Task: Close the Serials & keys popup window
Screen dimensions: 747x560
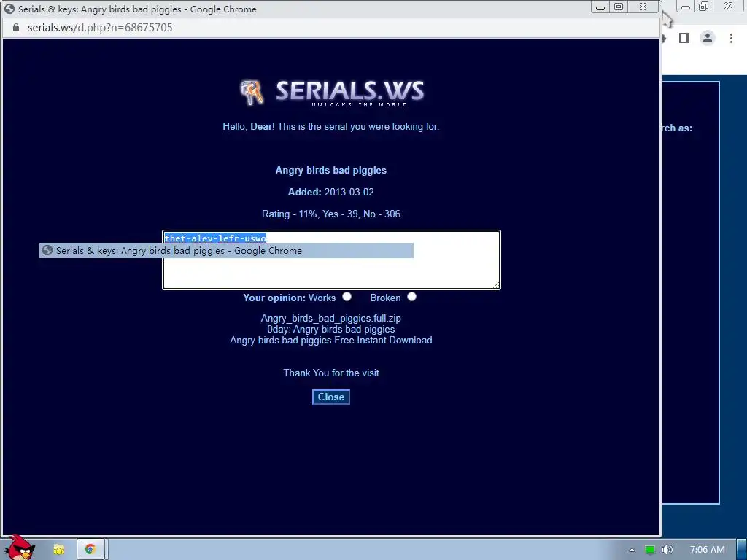Action: point(643,7)
